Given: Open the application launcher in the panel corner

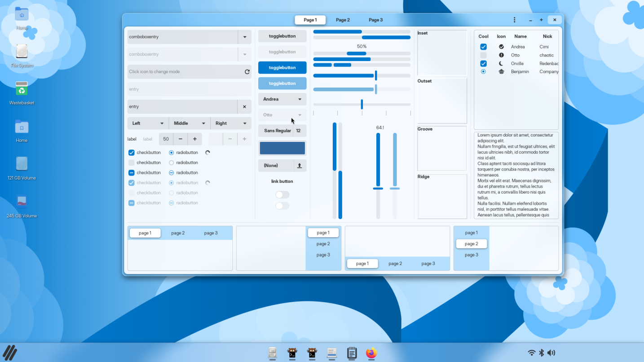Looking at the screenshot, I should [10, 353].
